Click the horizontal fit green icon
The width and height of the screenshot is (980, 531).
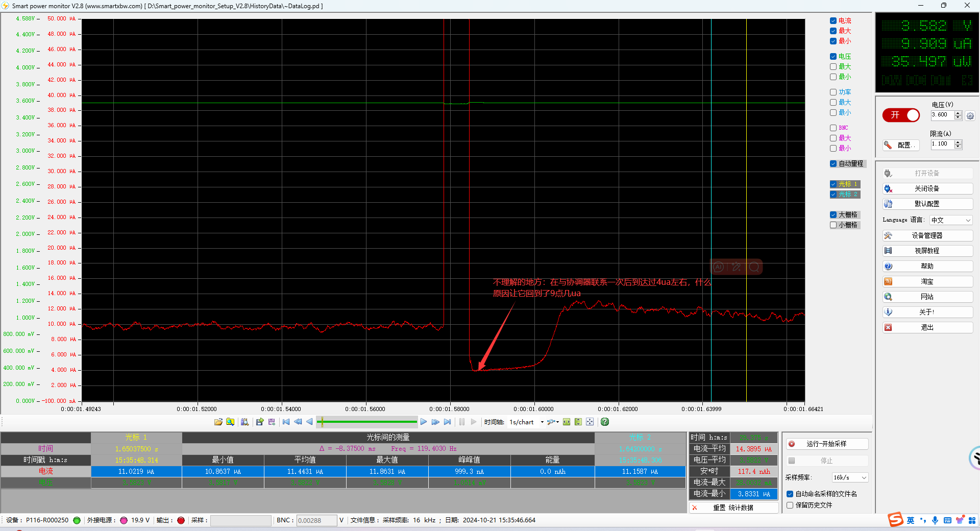tap(567, 422)
